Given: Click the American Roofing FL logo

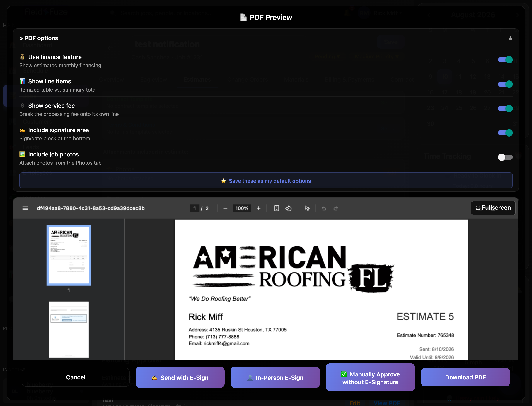Looking at the screenshot, I should (x=294, y=269).
